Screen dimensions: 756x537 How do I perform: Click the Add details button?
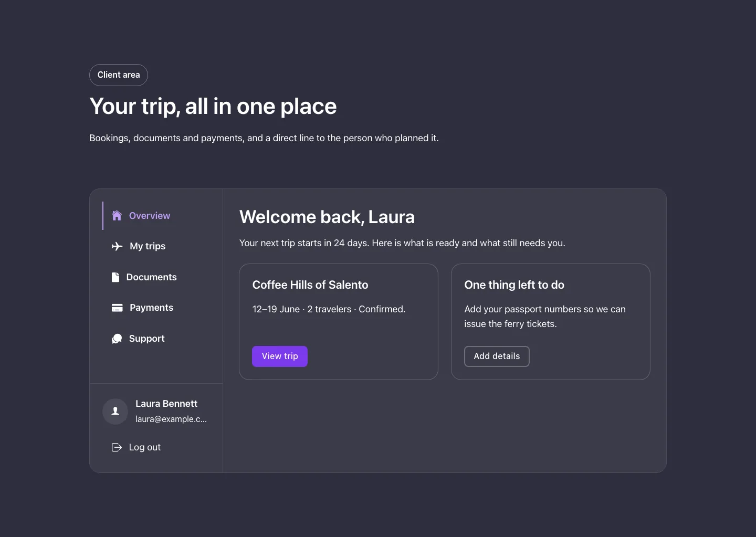pyautogui.click(x=497, y=356)
